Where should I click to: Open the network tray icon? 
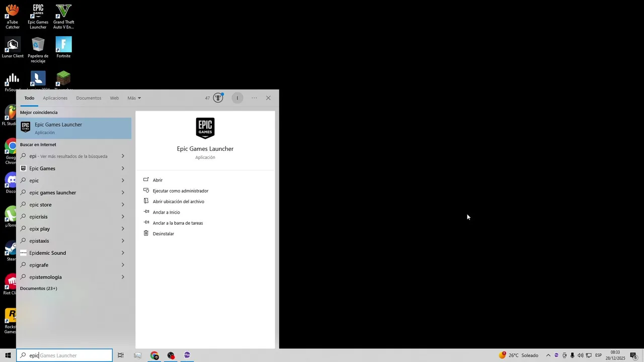pyautogui.click(x=589, y=355)
